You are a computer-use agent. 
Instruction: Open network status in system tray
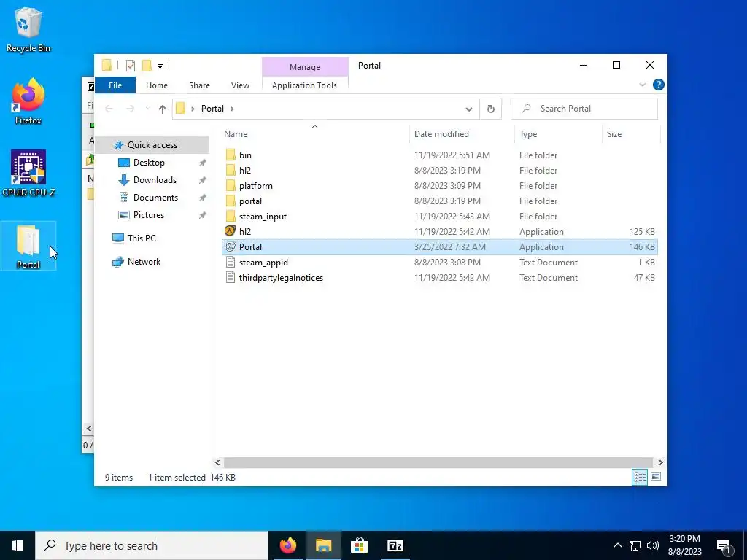635,545
